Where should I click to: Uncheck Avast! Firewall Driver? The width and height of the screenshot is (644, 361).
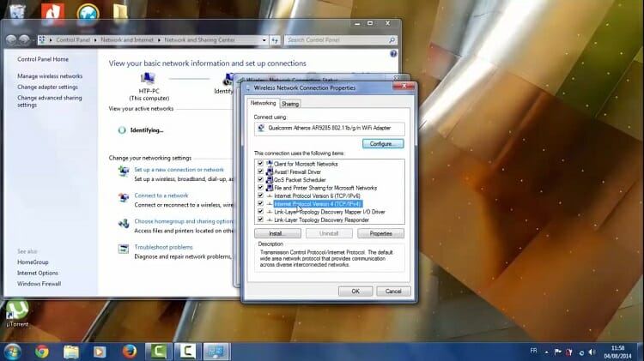coord(260,171)
